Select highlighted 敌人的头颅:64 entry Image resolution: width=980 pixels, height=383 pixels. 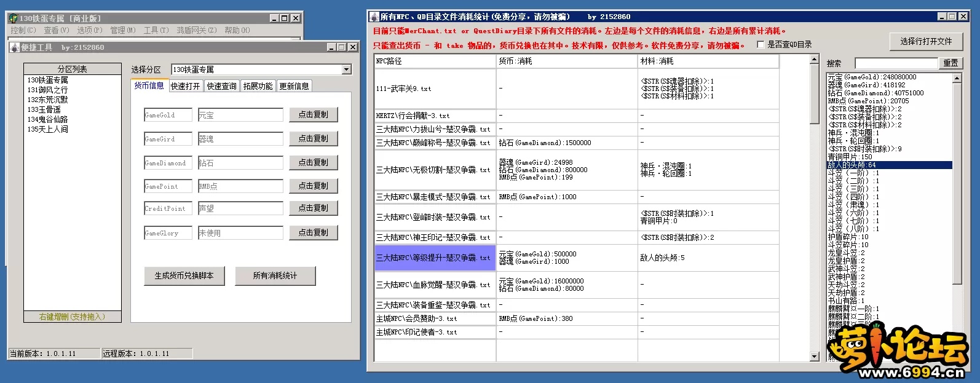coord(889,165)
